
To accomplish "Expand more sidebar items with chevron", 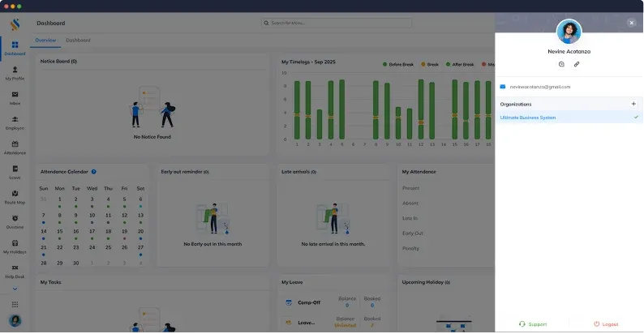I will (15, 289).
